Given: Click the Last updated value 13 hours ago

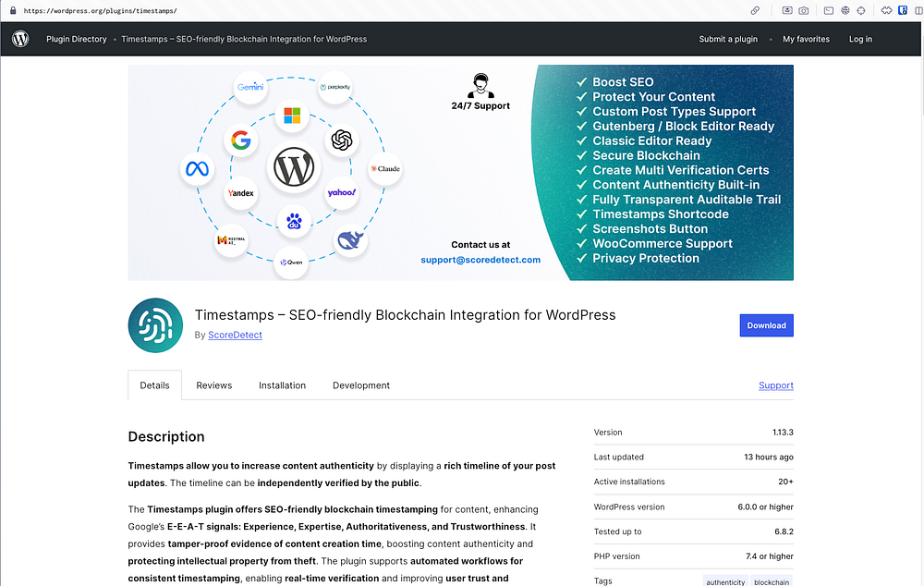Looking at the screenshot, I should click(x=769, y=457).
